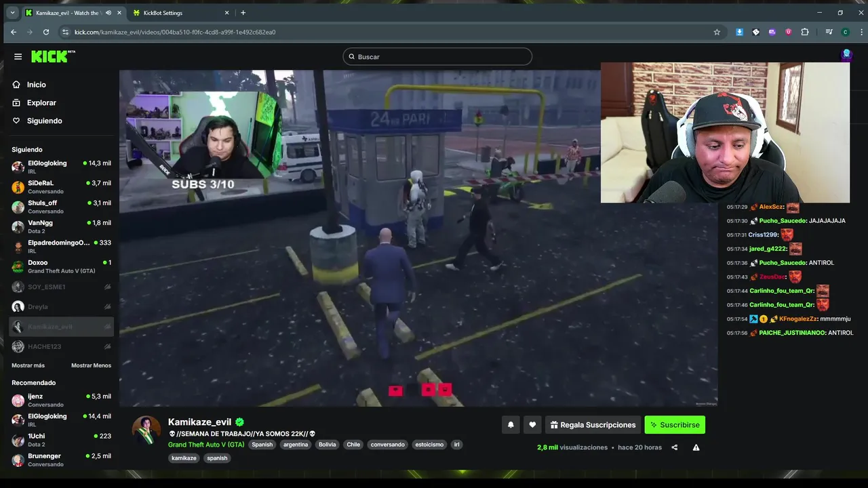
Task: Select the Kamikaze_evil browser tab
Action: click(x=73, y=13)
